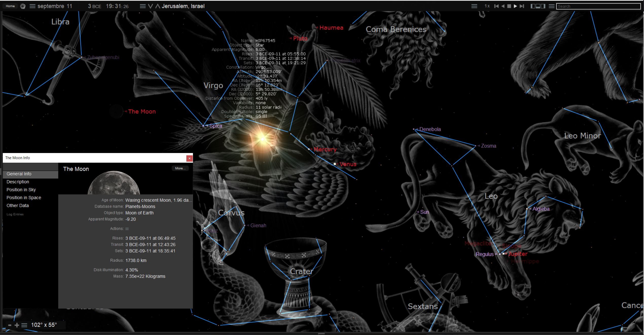This screenshot has height=335, width=644.
Task: Open the date menu beside septembre
Action: (32, 6)
